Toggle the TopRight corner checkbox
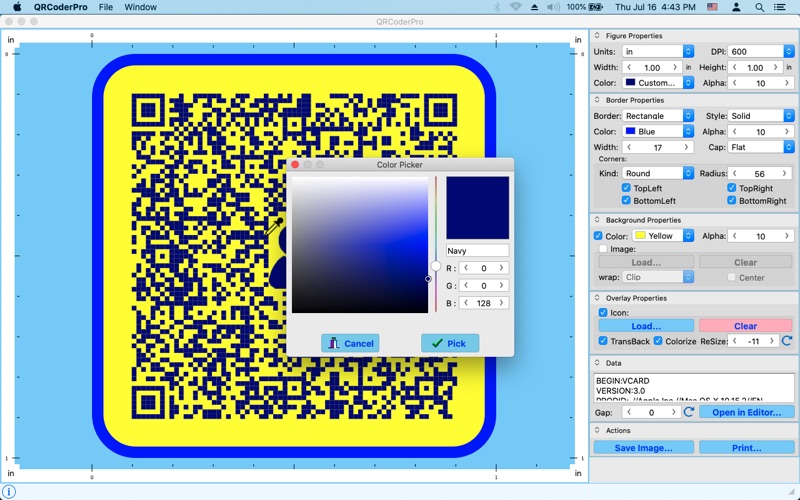 732,188
